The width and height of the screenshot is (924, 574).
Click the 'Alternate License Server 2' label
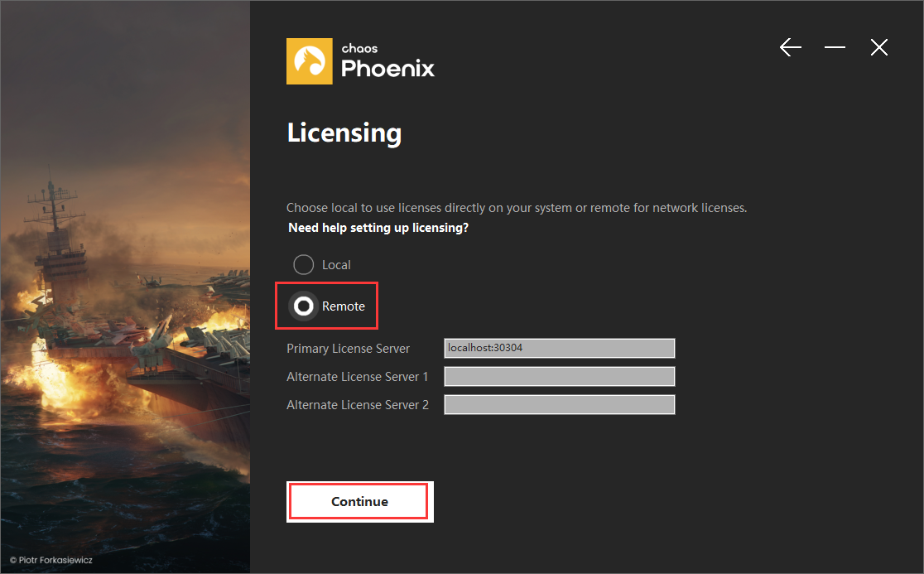click(x=357, y=405)
